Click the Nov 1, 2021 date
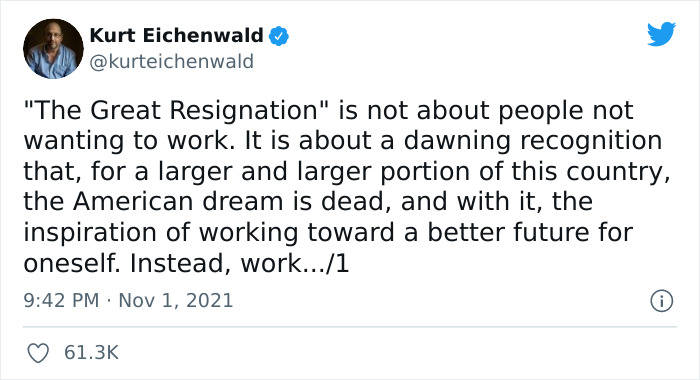The width and height of the screenshot is (700, 380). [x=176, y=301]
